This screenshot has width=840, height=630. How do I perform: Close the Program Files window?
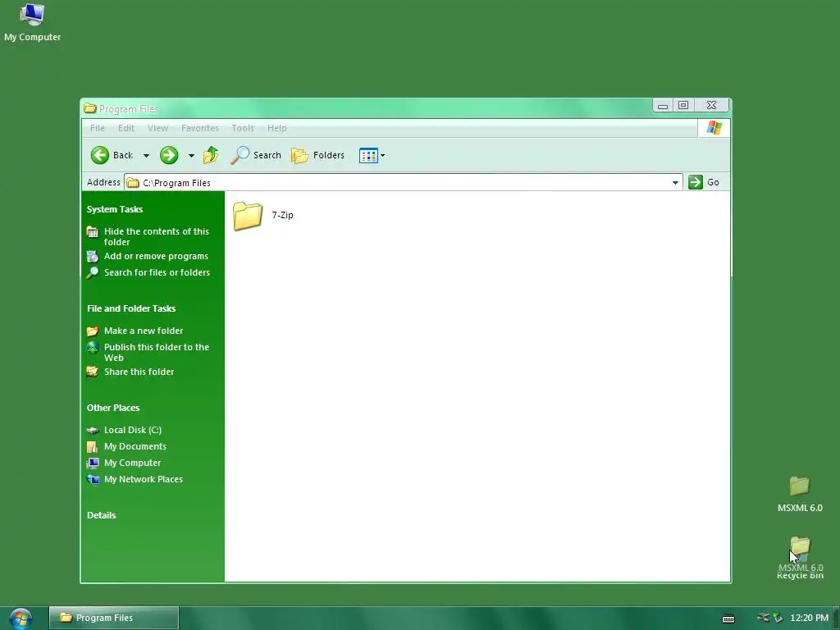[711, 106]
